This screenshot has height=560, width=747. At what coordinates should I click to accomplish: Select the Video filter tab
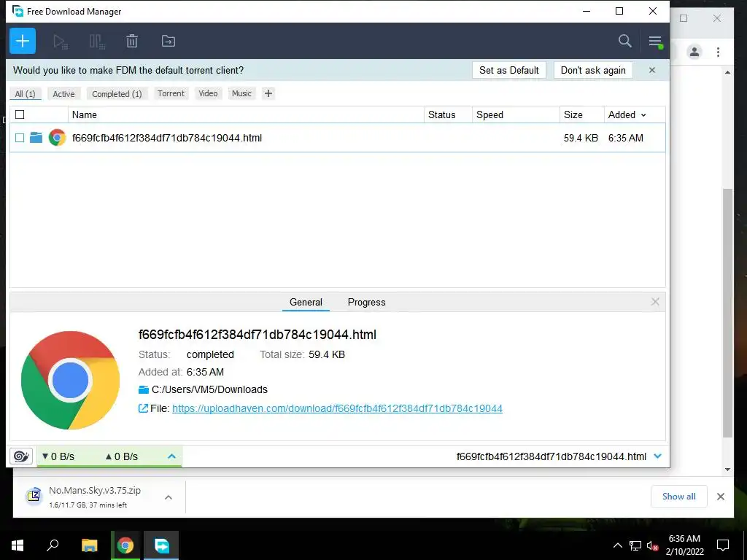click(x=208, y=93)
